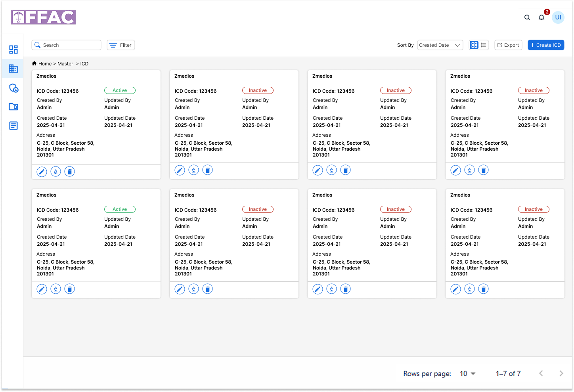Open the UI user avatar menu

pyautogui.click(x=558, y=17)
